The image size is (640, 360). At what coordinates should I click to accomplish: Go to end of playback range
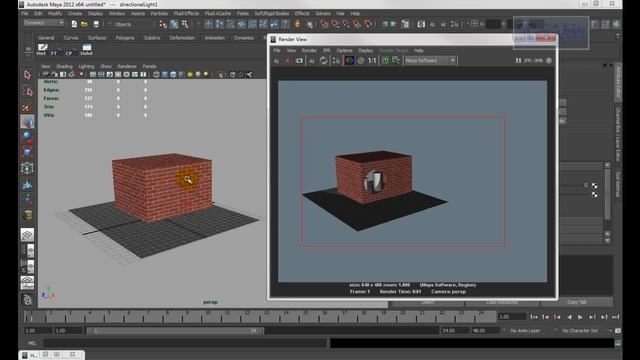point(616,317)
